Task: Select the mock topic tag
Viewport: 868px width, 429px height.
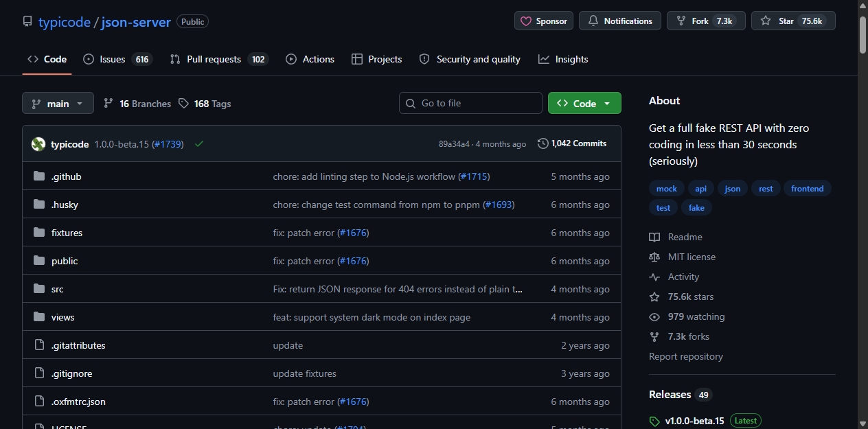Action: 667,189
